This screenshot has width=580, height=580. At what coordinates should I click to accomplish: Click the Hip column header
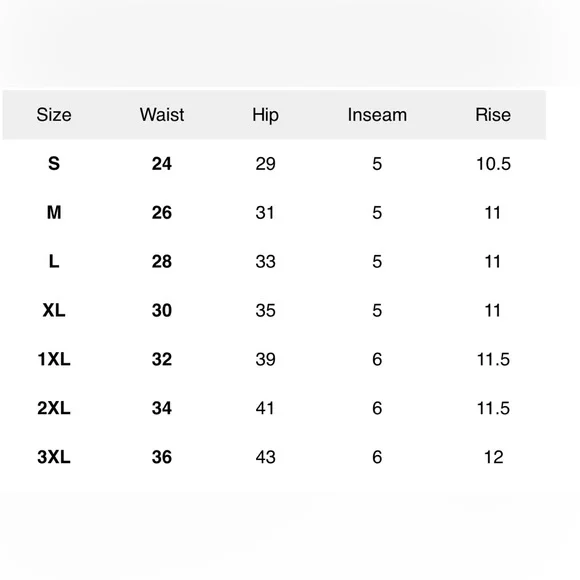point(265,115)
